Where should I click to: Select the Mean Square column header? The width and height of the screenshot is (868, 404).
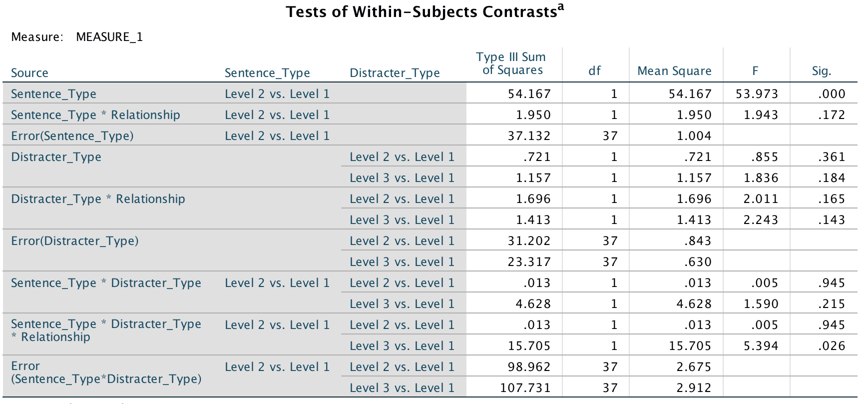[x=674, y=71]
